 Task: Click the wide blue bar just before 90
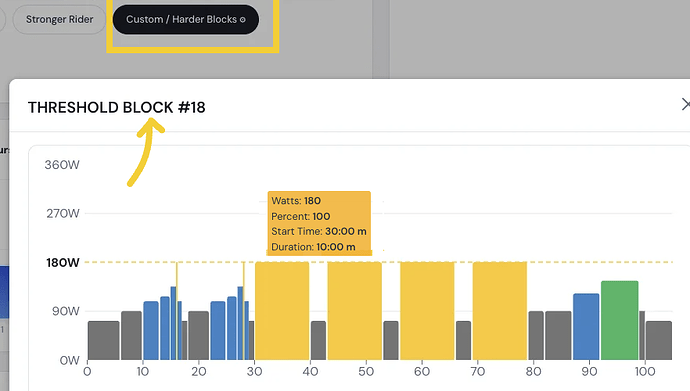(x=586, y=326)
